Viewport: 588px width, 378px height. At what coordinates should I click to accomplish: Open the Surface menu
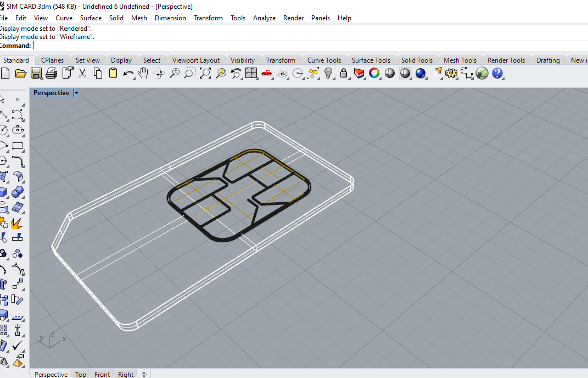[91, 18]
